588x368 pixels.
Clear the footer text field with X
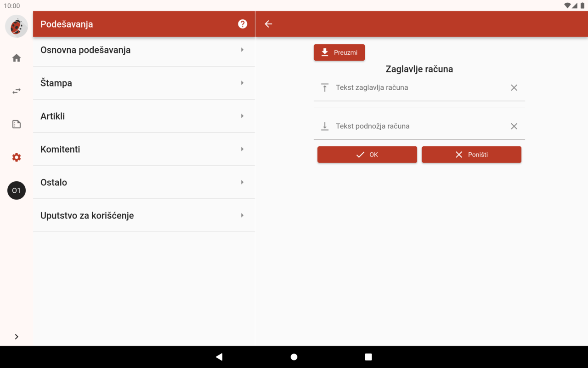pos(514,126)
